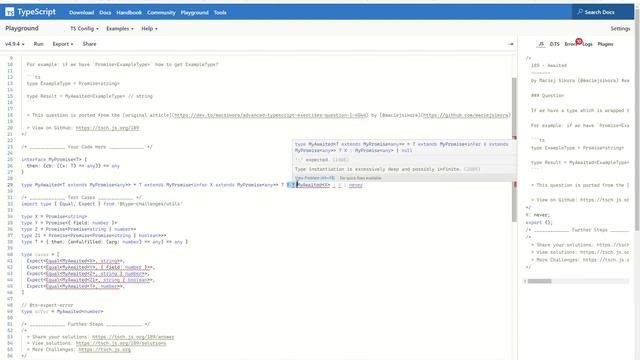Click the search magnifier icon
This screenshot has height=360, width=640.
pyautogui.click(x=580, y=12)
